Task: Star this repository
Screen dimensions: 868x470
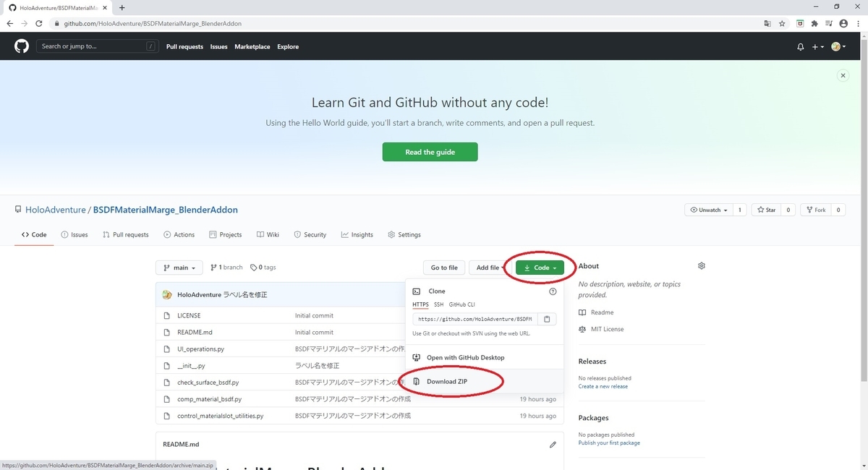Action: (766, 210)
